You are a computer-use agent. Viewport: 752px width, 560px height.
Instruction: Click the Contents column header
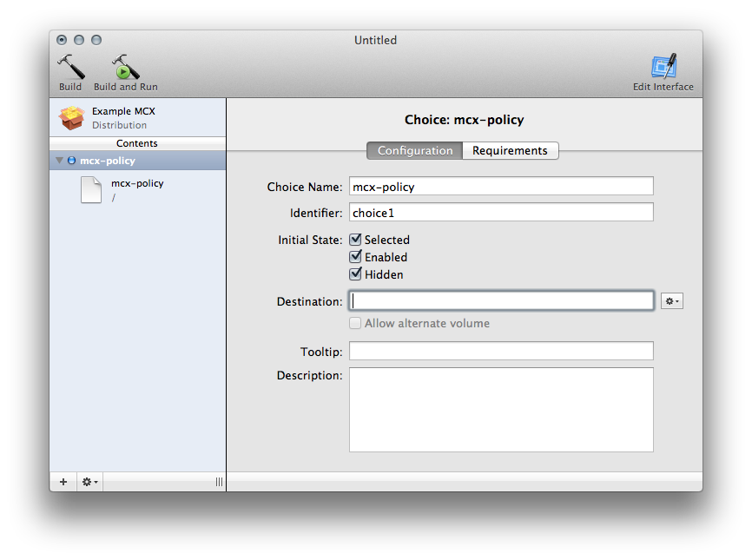[x=138, y=143]
